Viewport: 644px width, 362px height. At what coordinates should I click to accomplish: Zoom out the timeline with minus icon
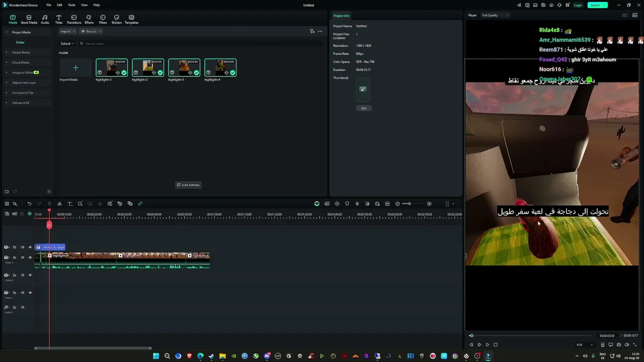pos(397,204)
